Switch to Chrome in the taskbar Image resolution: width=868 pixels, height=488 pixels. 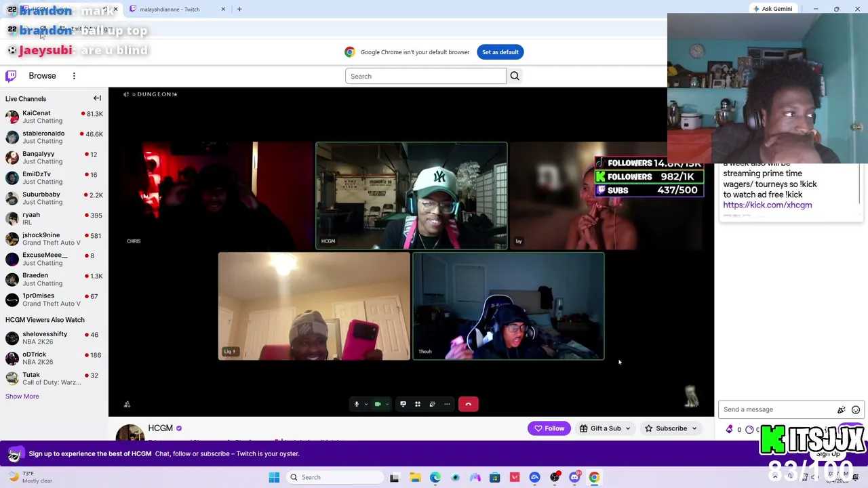(x=594, y=477)
